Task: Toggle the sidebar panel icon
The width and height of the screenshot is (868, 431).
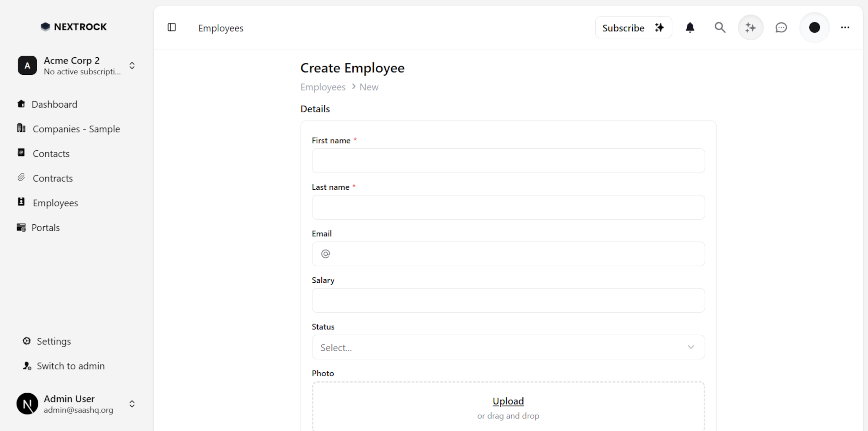Action: pos(172,27)
